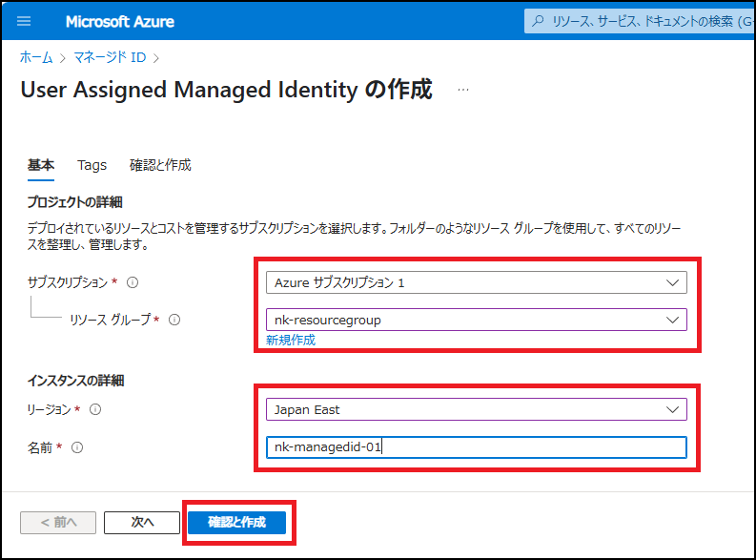Image resolution: width=756 pixels, height=560 pixels.
Task: Switch to the Tags tab
Action: point(92,165)
